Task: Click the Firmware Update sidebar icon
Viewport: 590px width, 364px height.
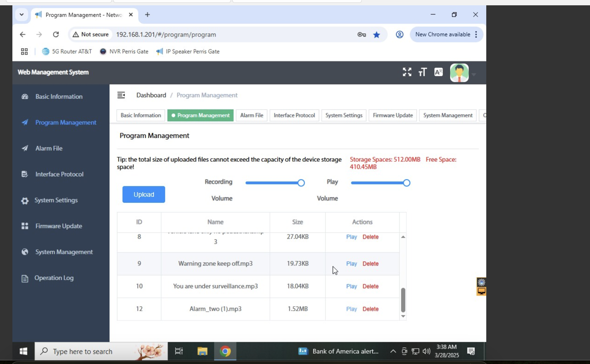Action: tap(25, 226)
